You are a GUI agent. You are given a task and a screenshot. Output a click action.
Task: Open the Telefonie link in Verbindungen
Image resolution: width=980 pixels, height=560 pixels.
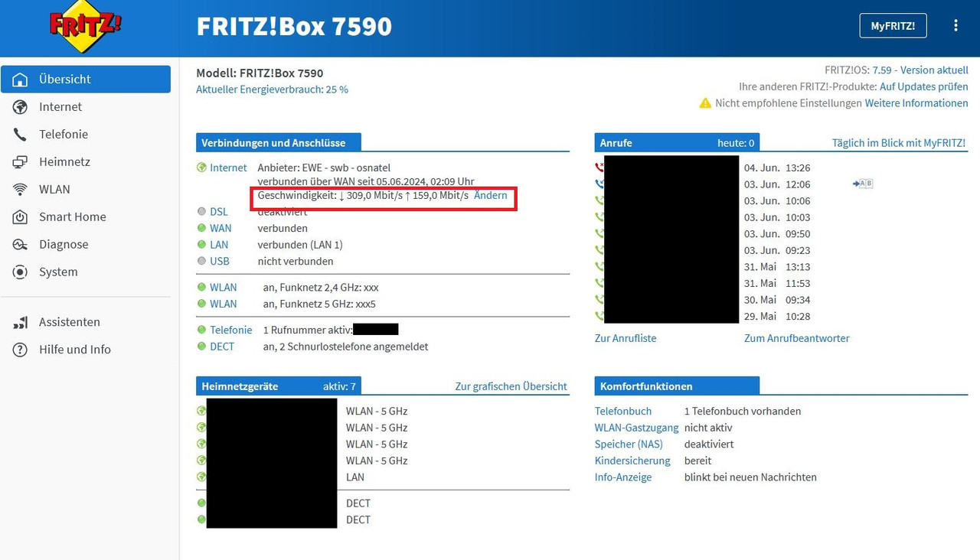tap(231, 330)
